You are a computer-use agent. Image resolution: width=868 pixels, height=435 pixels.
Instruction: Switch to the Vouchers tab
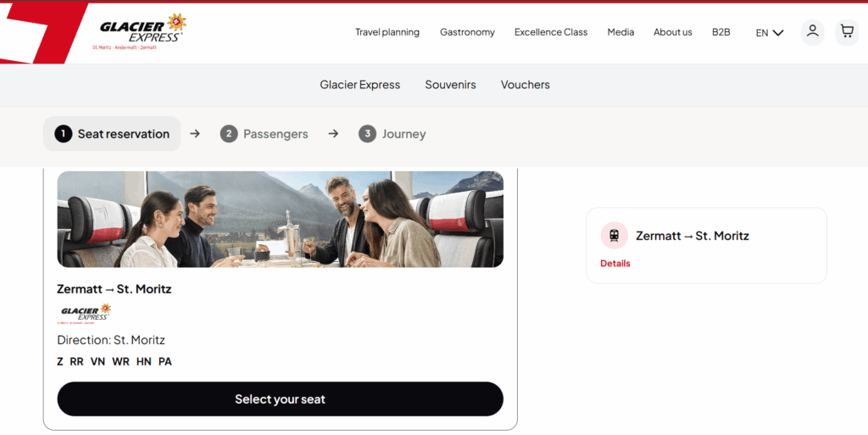[525, 85]
